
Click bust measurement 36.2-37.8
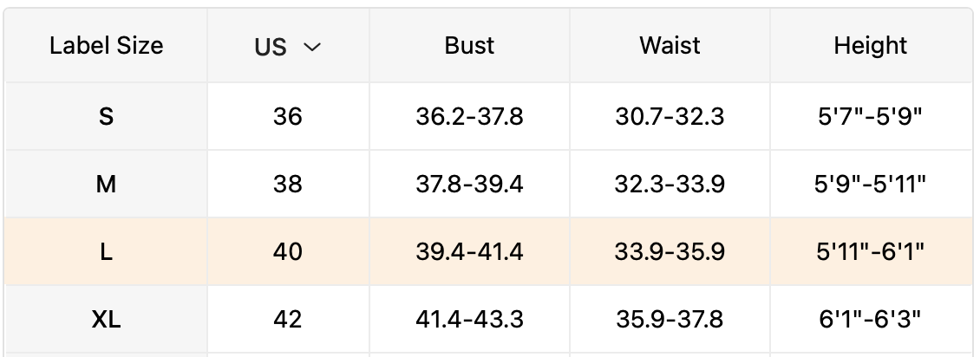coord(469,116)
